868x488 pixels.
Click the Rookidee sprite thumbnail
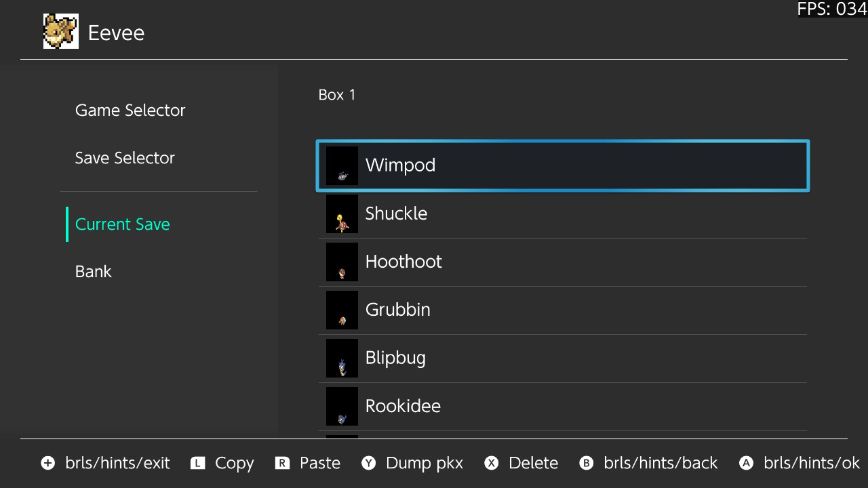[342, 406]
